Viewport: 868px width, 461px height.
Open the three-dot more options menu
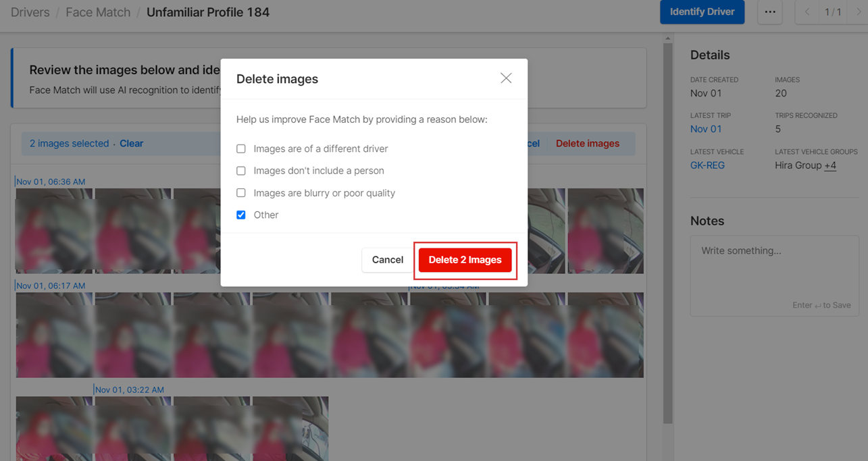770,12
